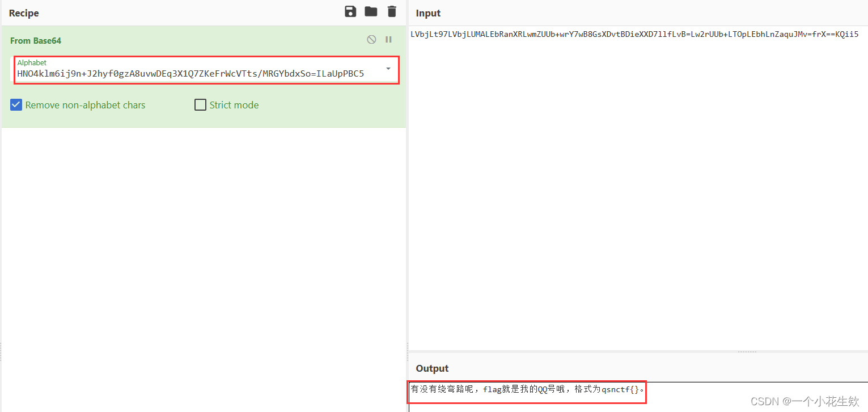Image resolution: width=868 pixels, height=412 pixels.
Task: Save the recipe with the floppy disk icon
Action: coord(350,11)
